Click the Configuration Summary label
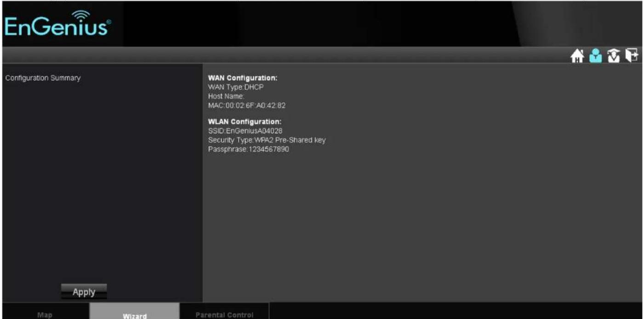 tap(43, 78)
